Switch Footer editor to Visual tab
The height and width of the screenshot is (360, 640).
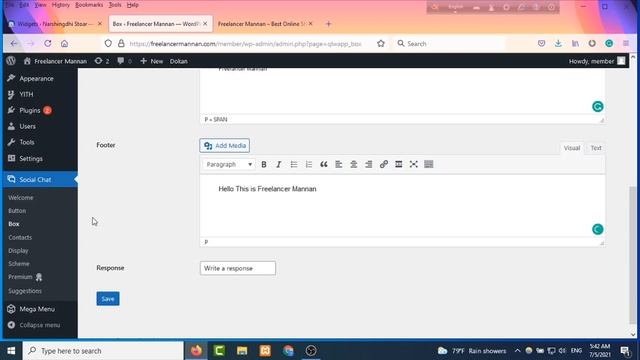coord(571,148)
